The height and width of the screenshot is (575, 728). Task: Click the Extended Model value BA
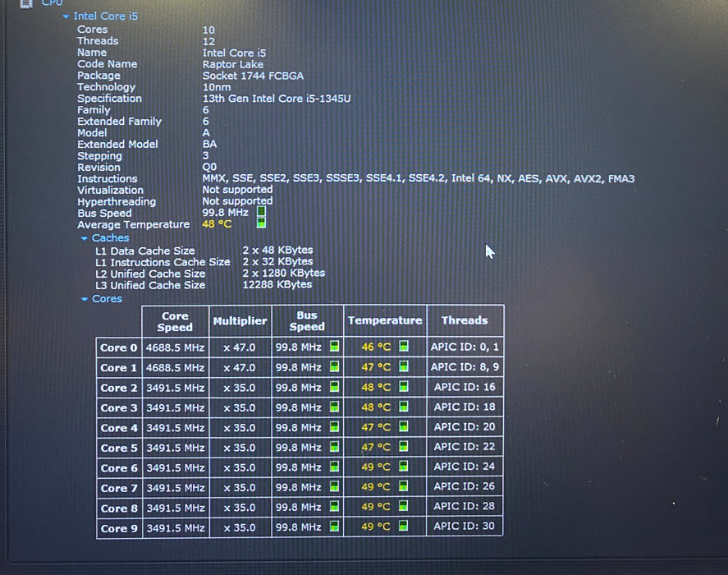tap(209, 144)
